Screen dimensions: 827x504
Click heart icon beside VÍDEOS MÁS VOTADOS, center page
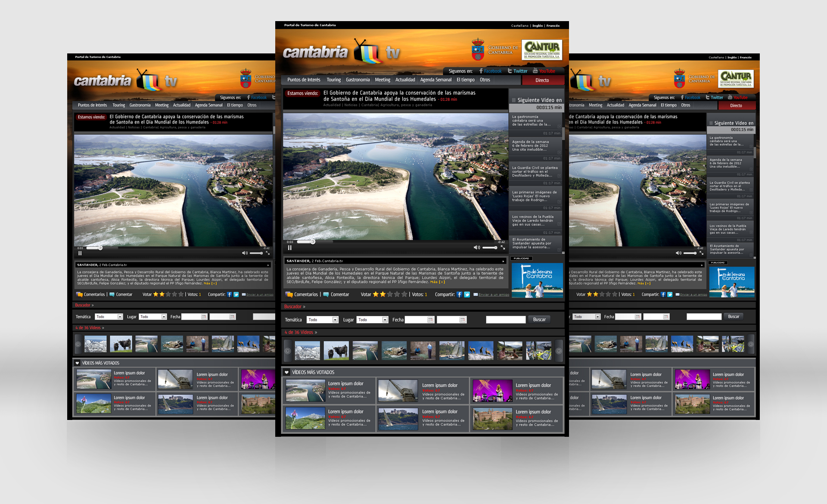tap(287, 372)
